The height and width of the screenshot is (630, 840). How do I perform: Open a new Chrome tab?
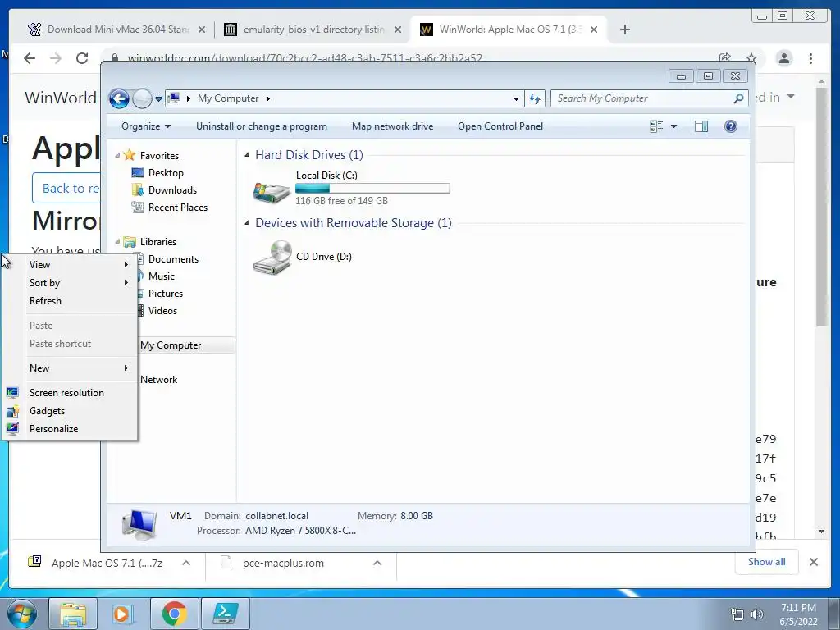624,30
